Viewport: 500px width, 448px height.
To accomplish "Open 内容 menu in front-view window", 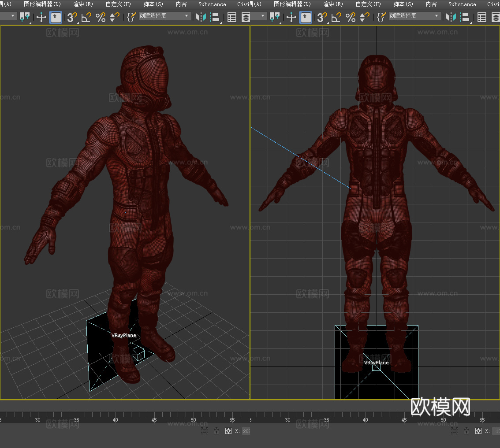I will pyautogui.click(x=431, y=4).
